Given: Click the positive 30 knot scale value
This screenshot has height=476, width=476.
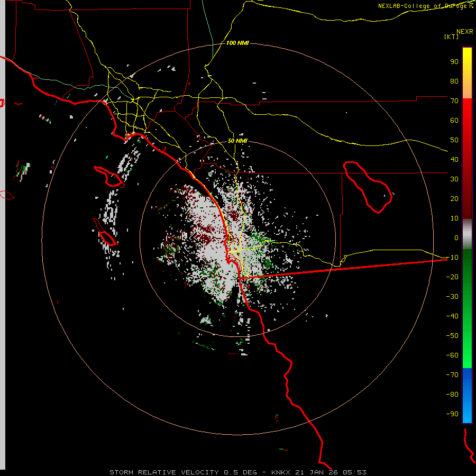Looking at the screenshot, I should pos(454,179).
